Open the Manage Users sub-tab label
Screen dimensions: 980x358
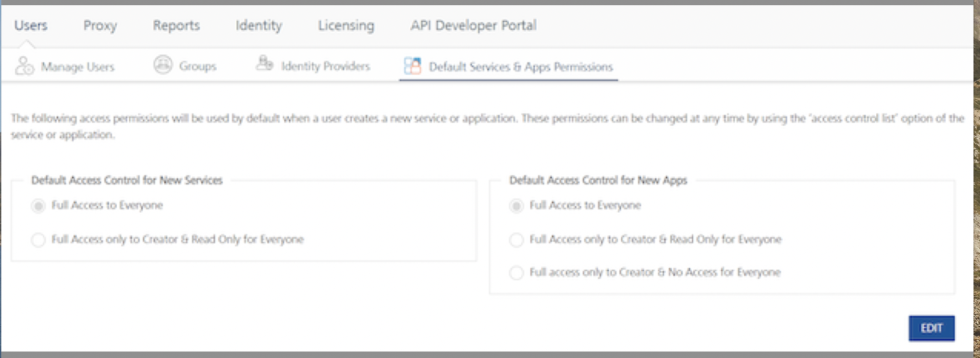[x=77, y=67]
